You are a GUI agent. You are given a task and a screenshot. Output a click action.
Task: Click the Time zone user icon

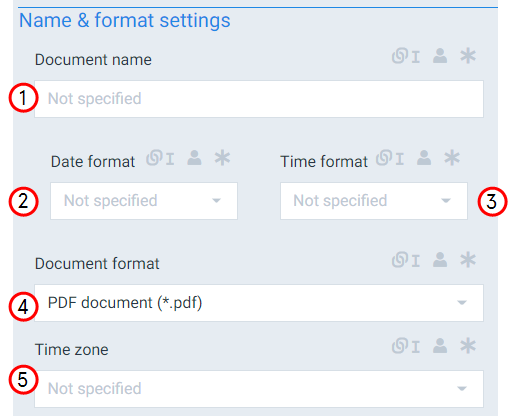[x=440, y=346]
